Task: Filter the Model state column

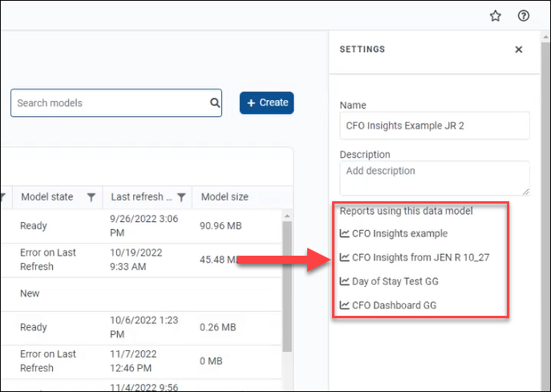Action: tap(91, 197)
